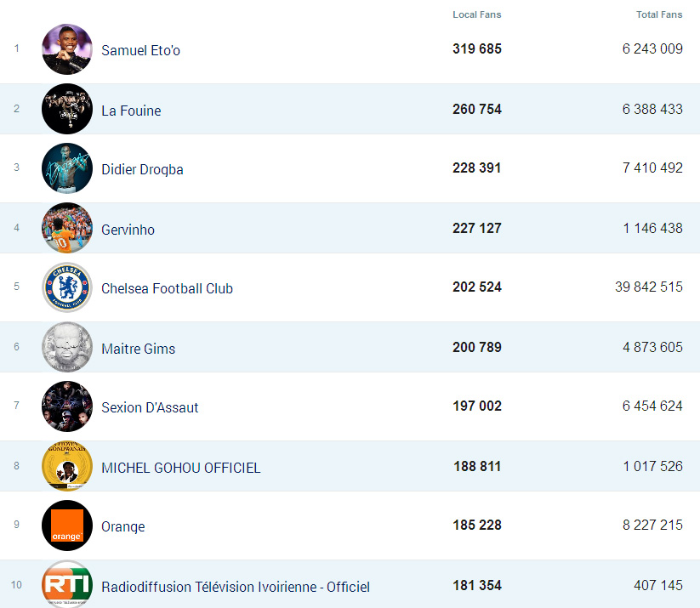Click Didier Drogba's total fans 7 410 492
This screenshot has height=608, width=700.
click(x=652, y=168)
